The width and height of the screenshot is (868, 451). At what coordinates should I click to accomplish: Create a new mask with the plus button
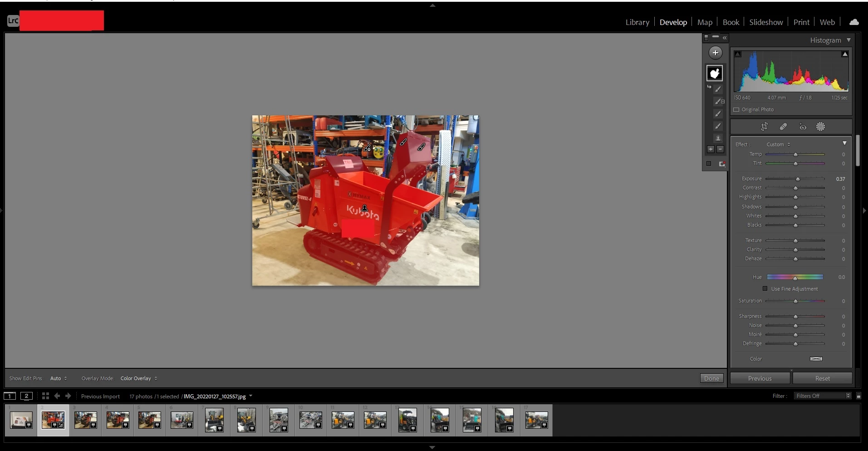[715, 53]
